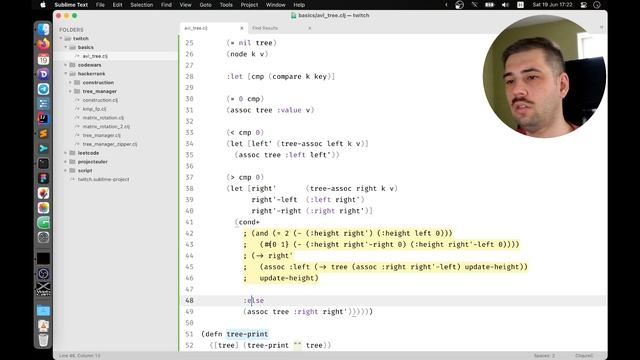The height and width of the screenshot is (360, 640).
Task: Click the volume icon in menu bar
Action: tap(505, 5)
